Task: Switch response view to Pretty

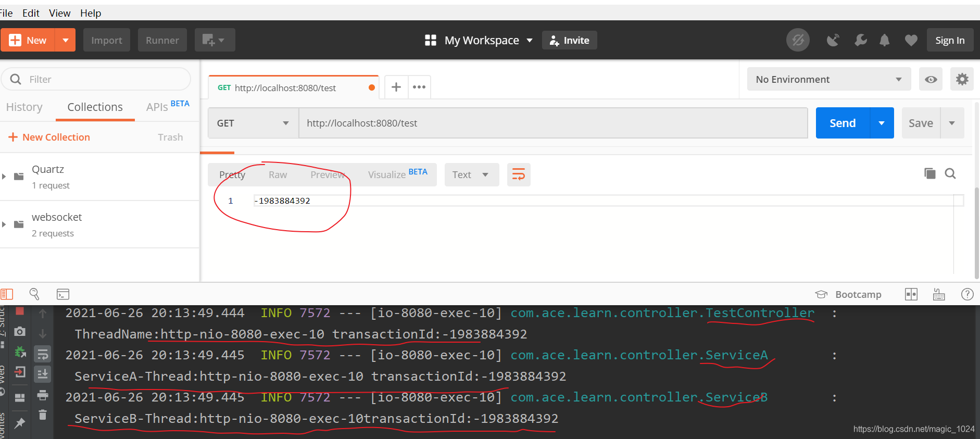Action: coord(232,174)
